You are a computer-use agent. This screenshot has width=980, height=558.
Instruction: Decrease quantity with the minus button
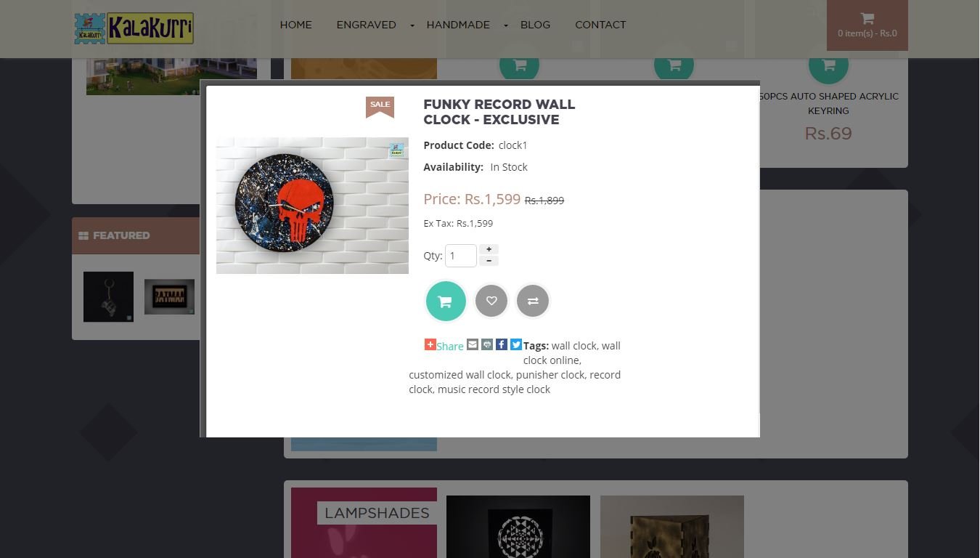489,261
